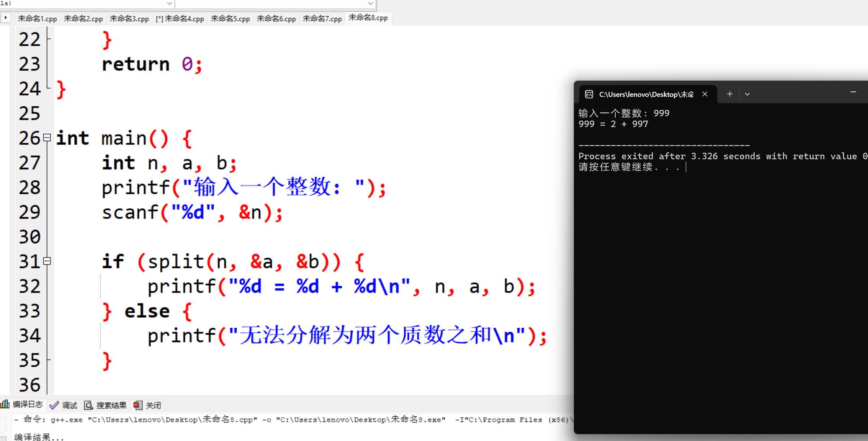Open the right function dropdown above tabs
This screenshot has width=868, height=441.
coord(370,3)
